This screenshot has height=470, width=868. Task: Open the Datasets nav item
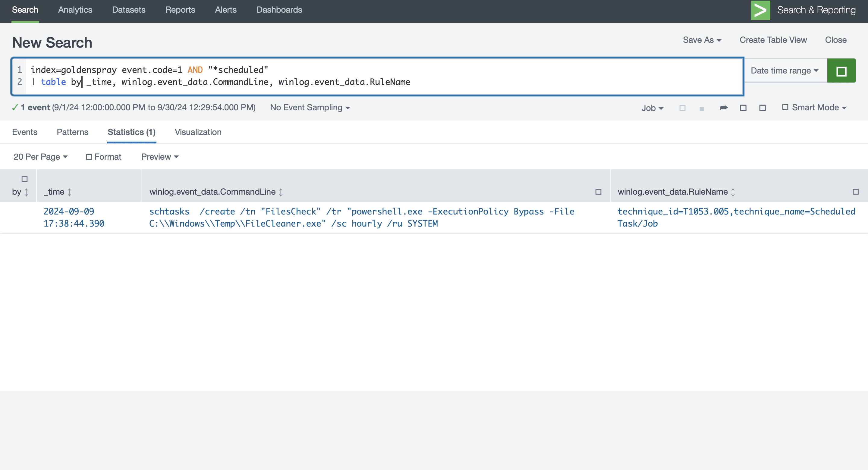click(129, 10)
